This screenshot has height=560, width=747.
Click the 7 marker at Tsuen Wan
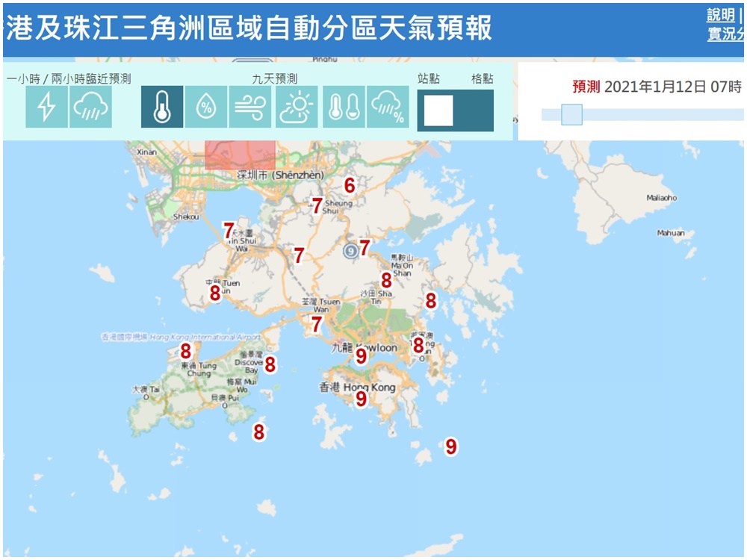[316, 325]
